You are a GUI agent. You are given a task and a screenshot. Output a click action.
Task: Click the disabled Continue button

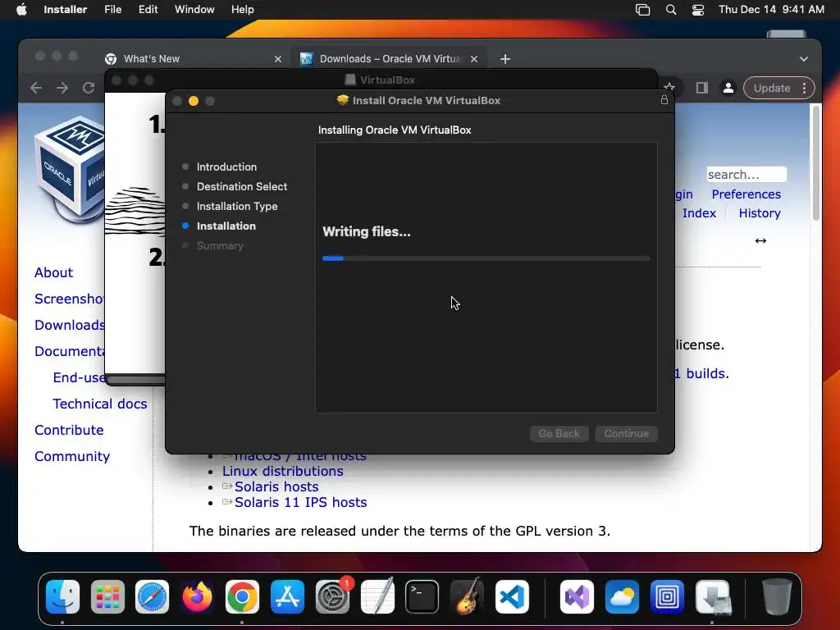coord(626,433)
